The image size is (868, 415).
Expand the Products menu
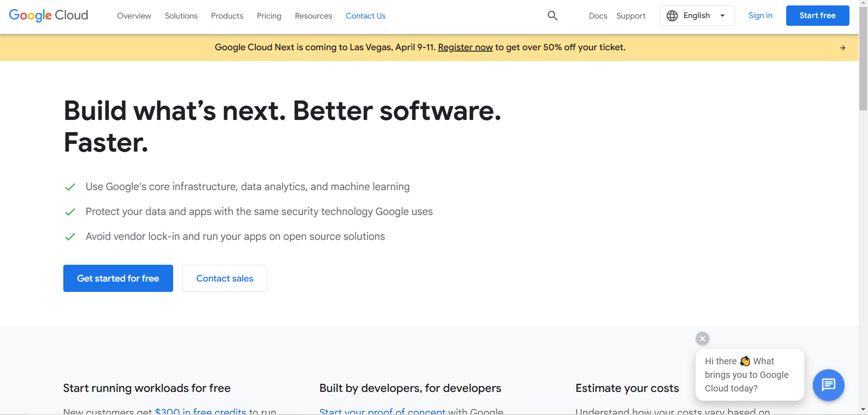(x=227, y=16)
